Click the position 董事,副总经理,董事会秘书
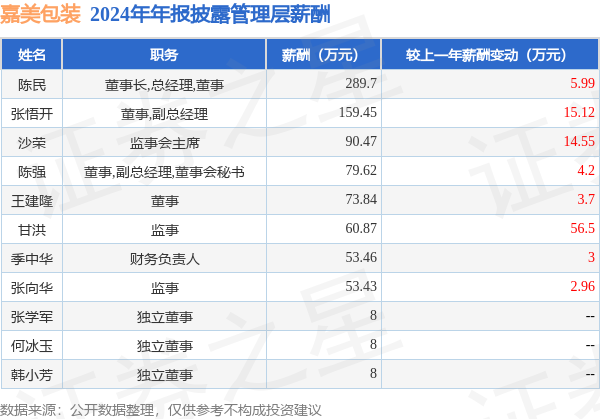This screenshot has height=419, width=600. 164,172
